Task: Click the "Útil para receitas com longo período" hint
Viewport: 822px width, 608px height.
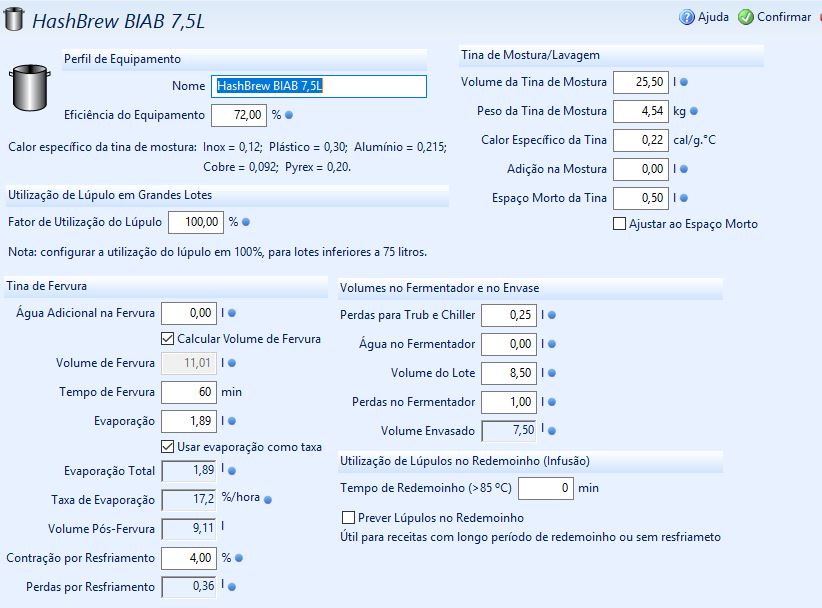Action: pos(531,537)
